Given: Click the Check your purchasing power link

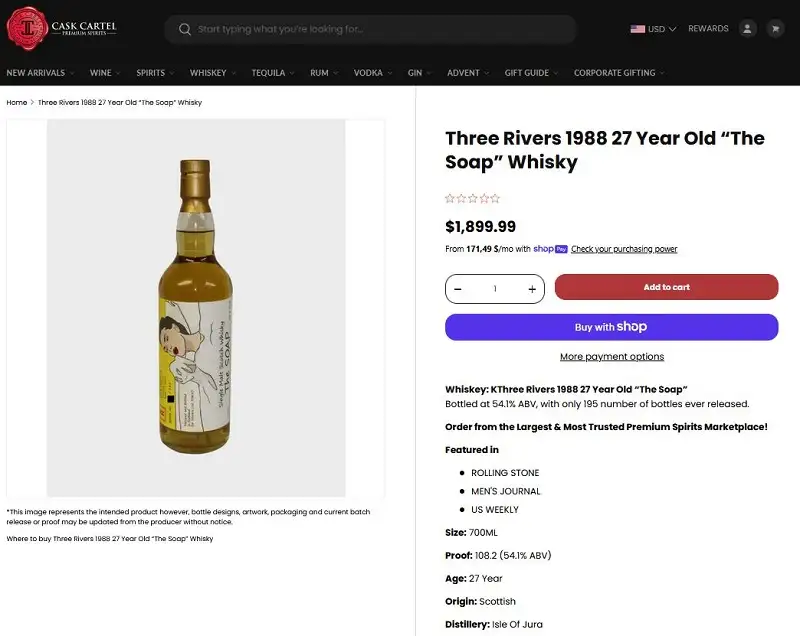Looking at the screenshot, I should [x=623, y=249].
